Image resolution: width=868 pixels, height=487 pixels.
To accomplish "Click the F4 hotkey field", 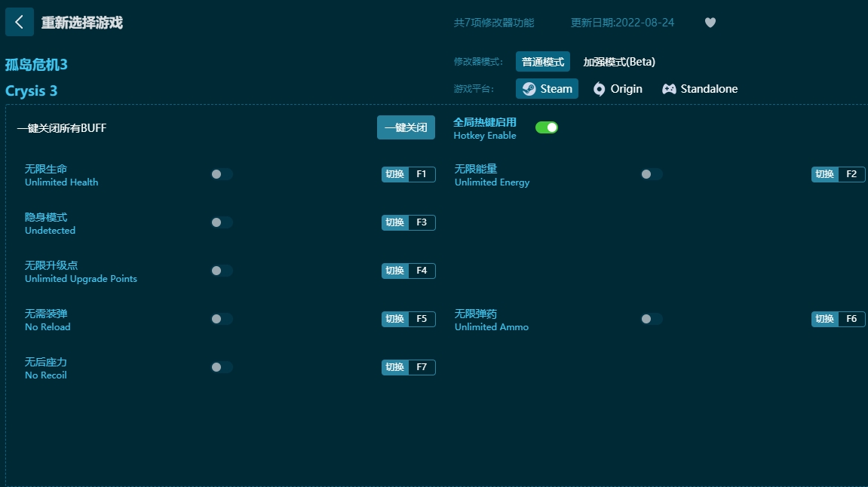I will coord(422,271).
